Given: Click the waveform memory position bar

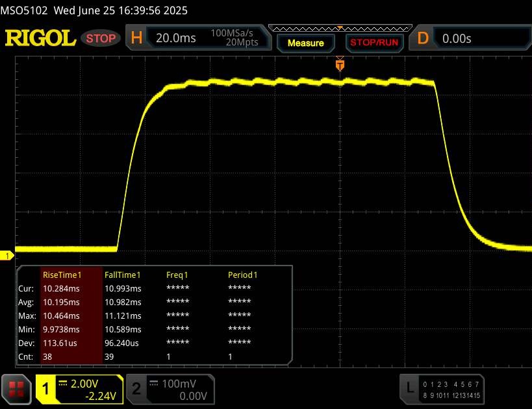Looking at the screenshot, I should pos(340,28).
